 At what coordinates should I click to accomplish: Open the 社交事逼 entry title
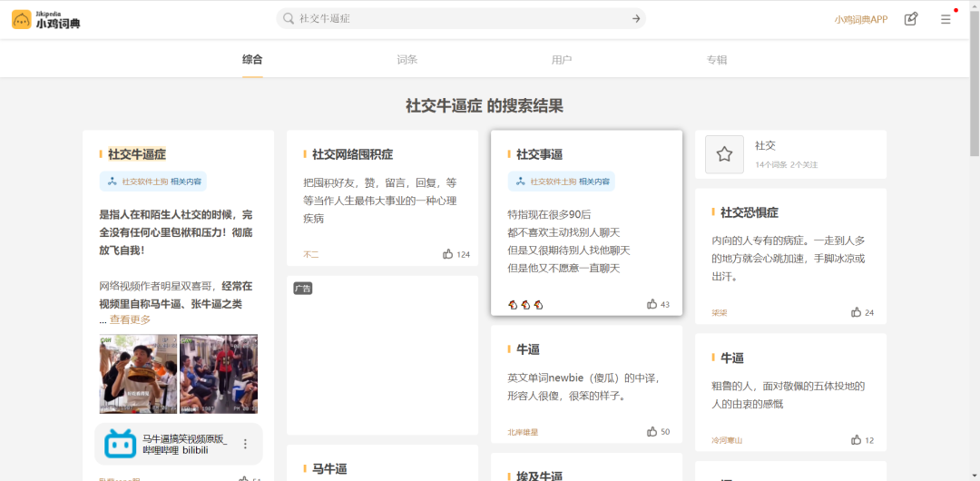click(539, 154)
